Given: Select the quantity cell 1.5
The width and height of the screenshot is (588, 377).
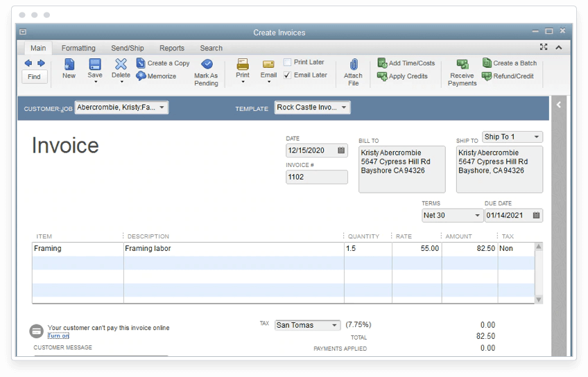Looking at the screenshot, I should [368, 249].
